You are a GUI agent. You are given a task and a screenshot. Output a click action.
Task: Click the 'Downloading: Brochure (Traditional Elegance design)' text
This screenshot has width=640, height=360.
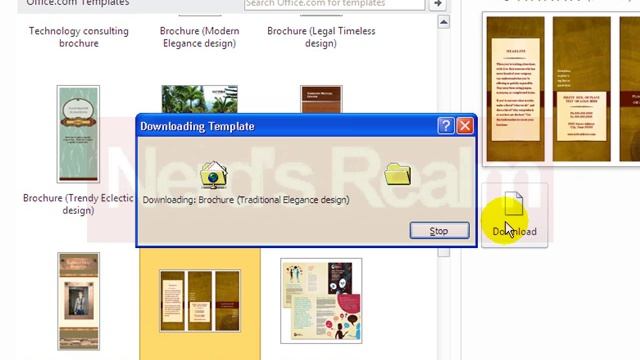click(x=246, y=200)
